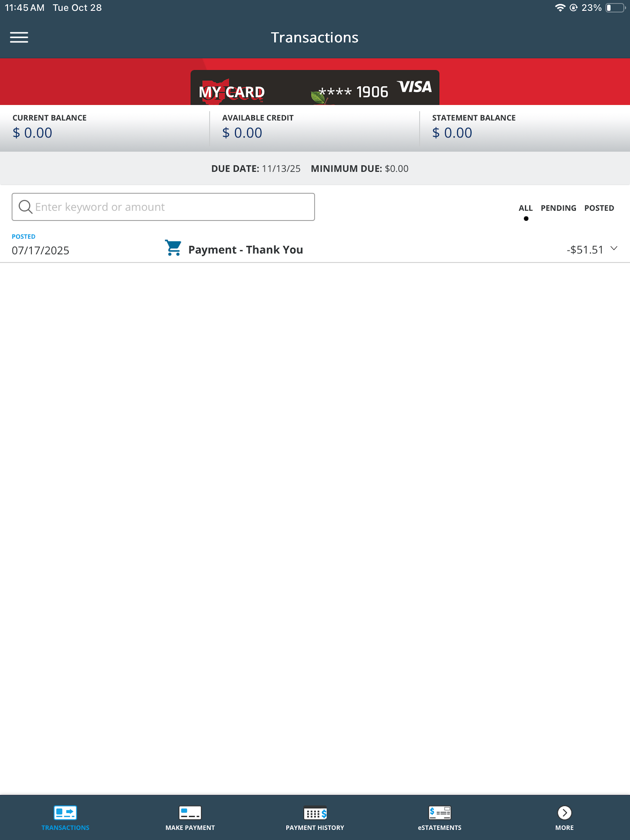Select the PENDING filter
Viewport: 630px width, 840px height.
pos(558,208)
